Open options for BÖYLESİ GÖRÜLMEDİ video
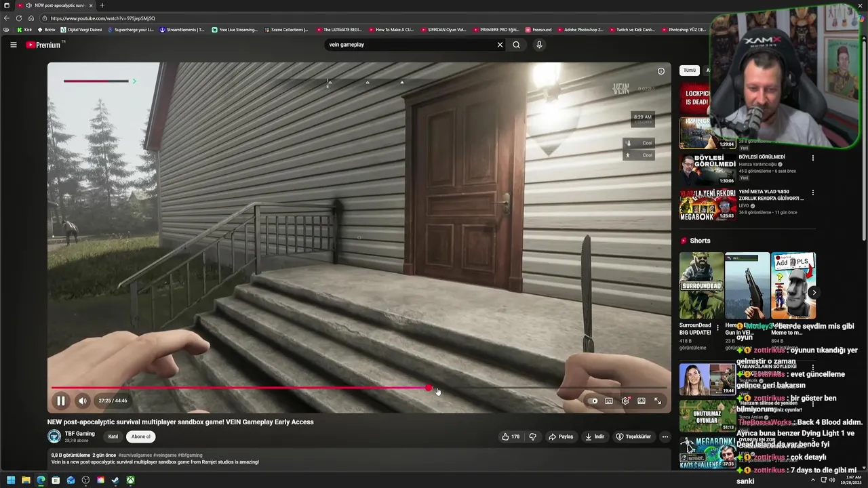Image resolution: width=868 pixels, height=488 pixels. pos(813,158)
